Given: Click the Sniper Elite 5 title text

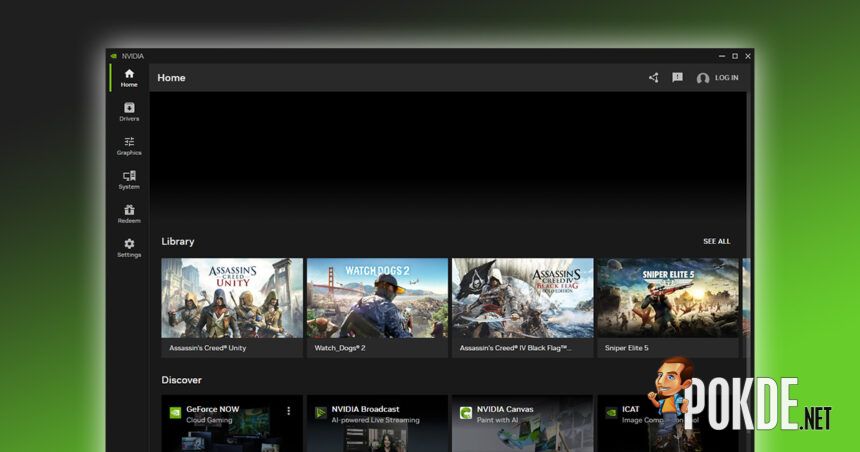Looking at the screenshot, I should 626,348.
